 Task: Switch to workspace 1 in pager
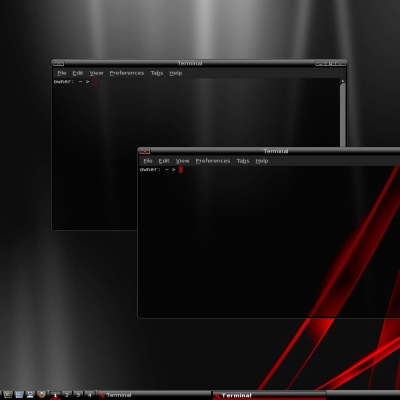[x=56, y=395]
